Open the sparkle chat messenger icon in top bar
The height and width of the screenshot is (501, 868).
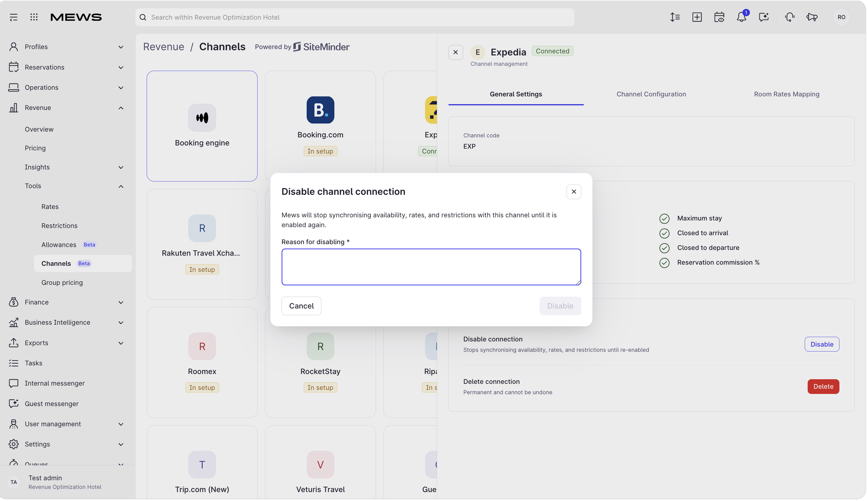[764, 17]
